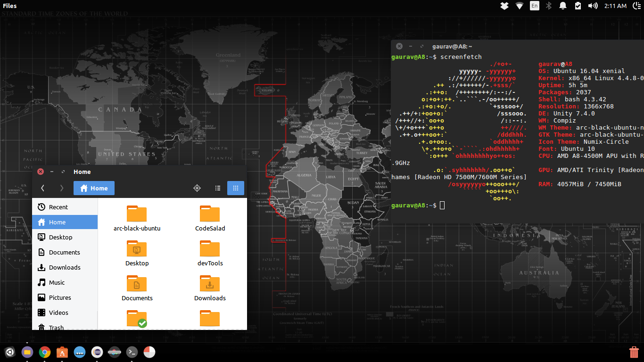Open the System Monitor launcher icon
Image resolution: width=644 pixels, height=362 pixels.
click(x=149, y=352)
